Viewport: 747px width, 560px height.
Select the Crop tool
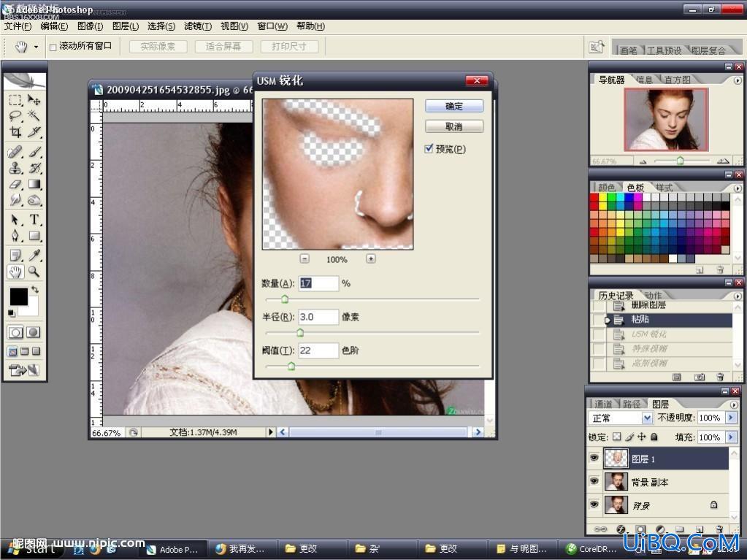point(15,131)
